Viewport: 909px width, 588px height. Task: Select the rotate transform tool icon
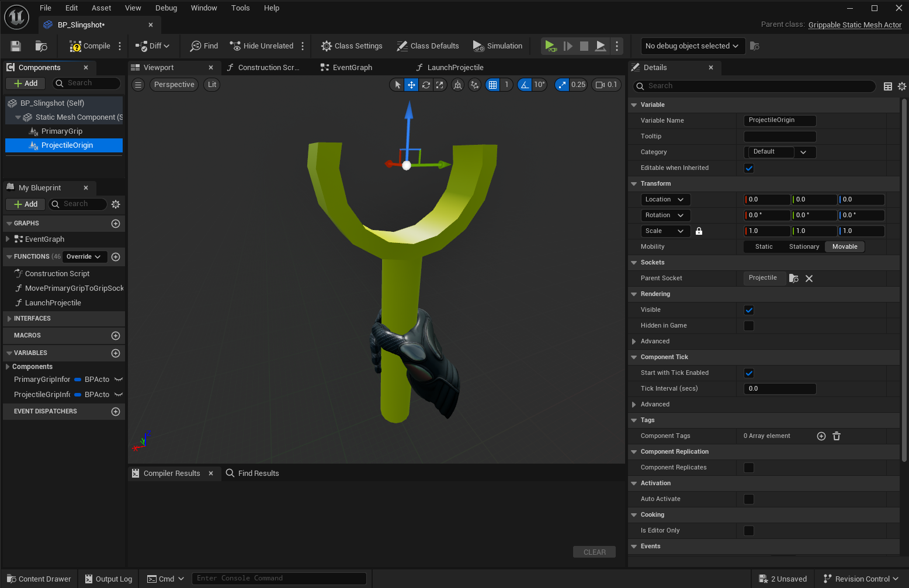426,85
